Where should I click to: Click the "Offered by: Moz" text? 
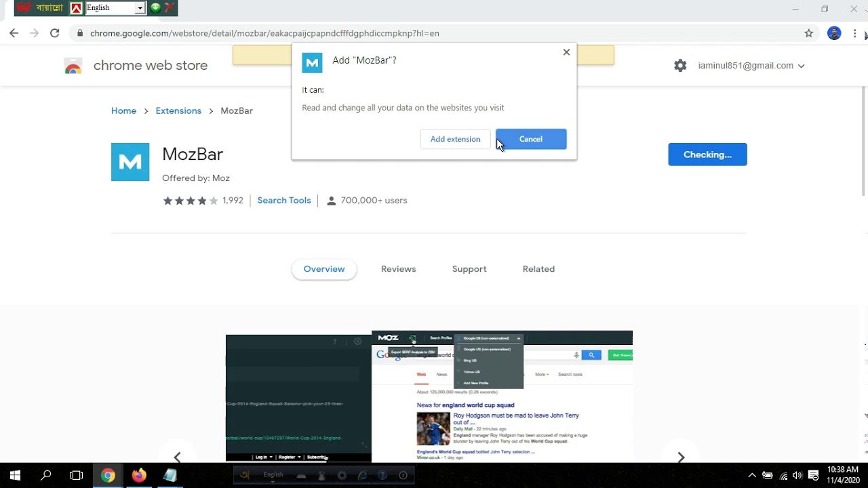pos(196,178)
